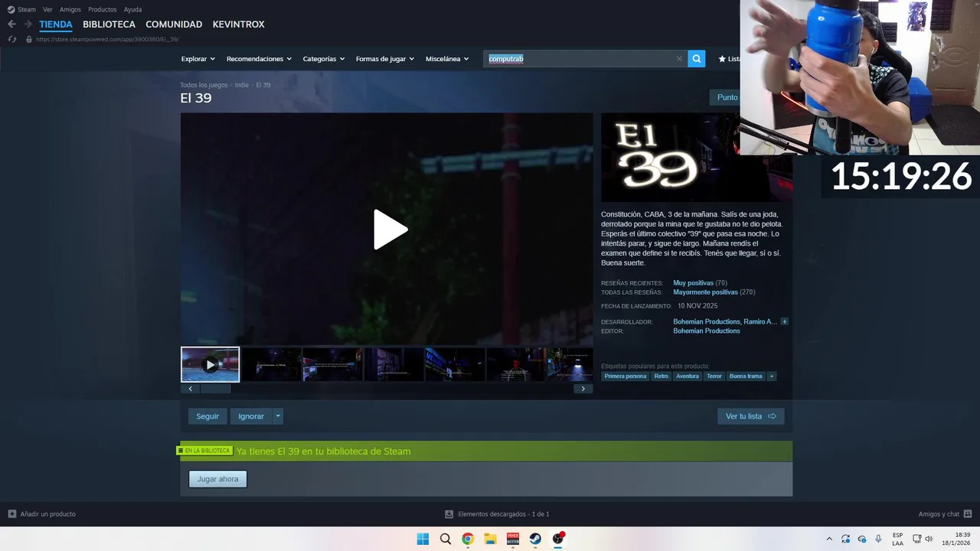Select the Aventura tag
980x551 pixels.
688,377
